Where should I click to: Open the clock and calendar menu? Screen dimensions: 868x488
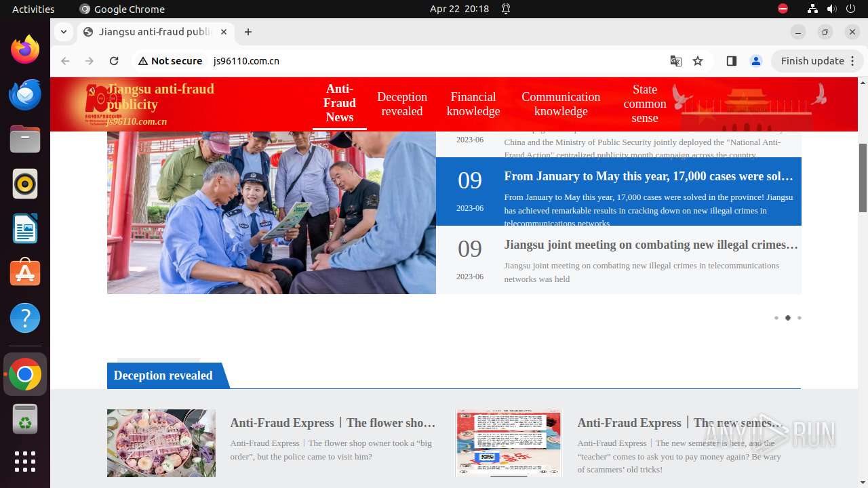(459, 9)
